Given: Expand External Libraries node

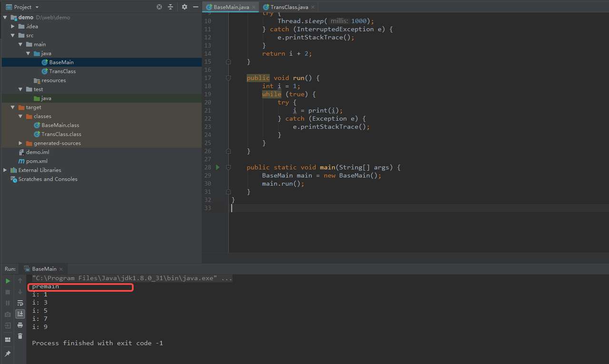Looking at the screenshot, I should (x=5, y=170).
